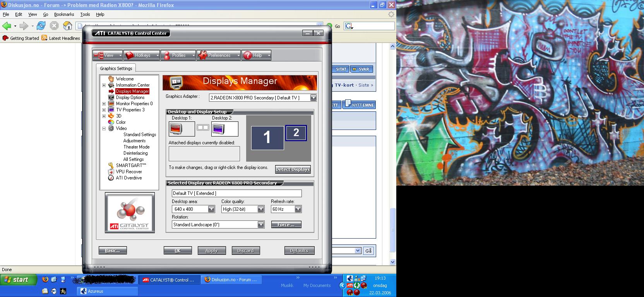Open Firefox Edit menu
This screenshot has height=297, width=644.
point(19,14)
